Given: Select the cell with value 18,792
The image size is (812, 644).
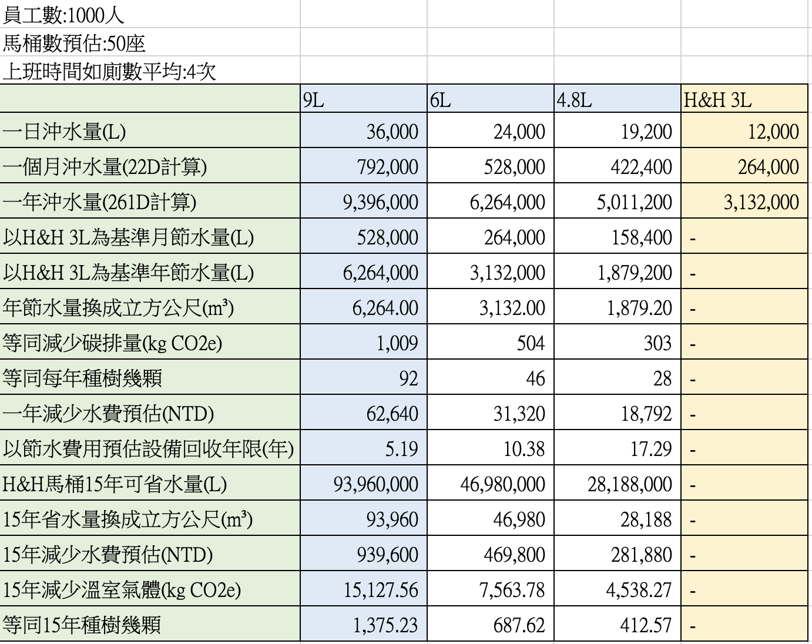Looking at the screenshot, I should click(618, 412).
